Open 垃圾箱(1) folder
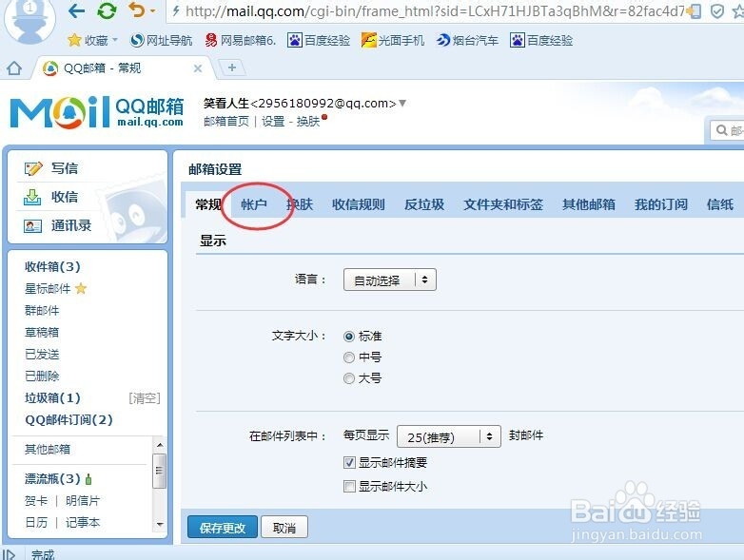This screenshot has width=744, height=560. (x=52, y=397)
